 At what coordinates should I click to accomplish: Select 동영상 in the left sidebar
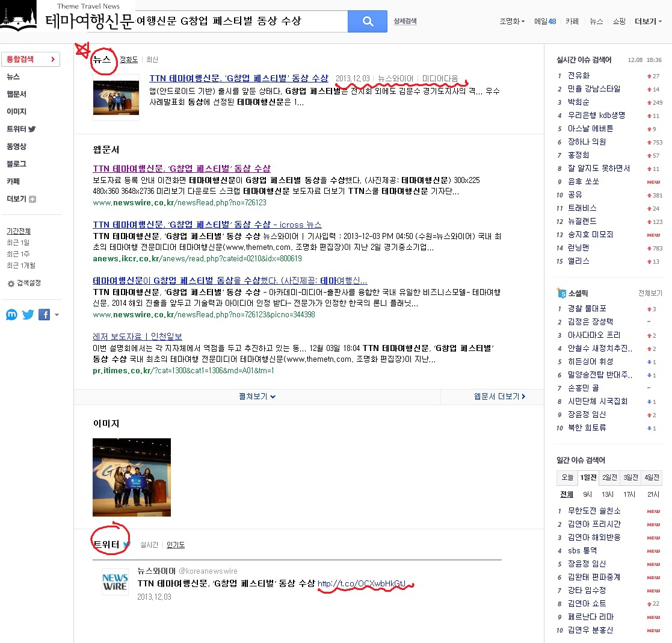pyautogui.click(x=17, y=147)
